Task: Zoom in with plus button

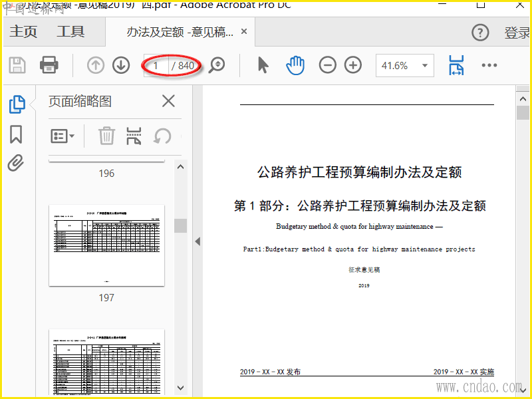Action: pyautogui.click(x=353, y=65)
